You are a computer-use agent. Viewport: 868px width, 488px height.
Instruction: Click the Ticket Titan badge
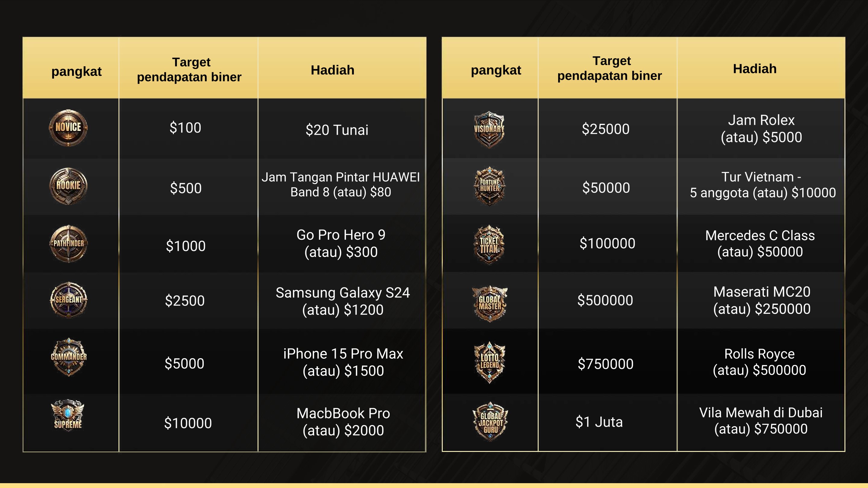(489, 245)
